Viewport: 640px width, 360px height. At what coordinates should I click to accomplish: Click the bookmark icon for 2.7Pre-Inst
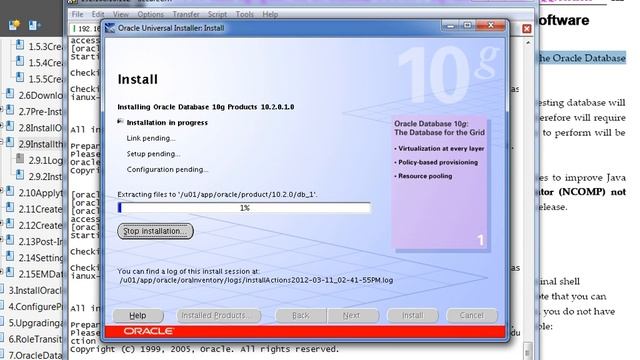[10, 110]
